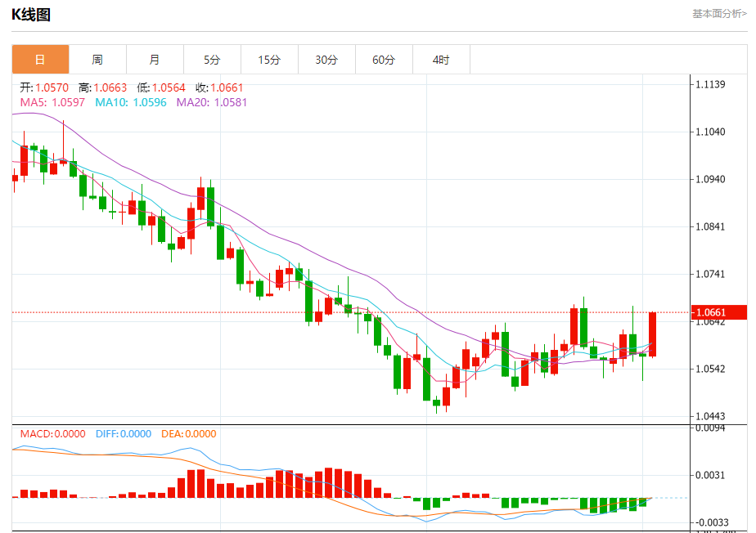Open the 15分 interval tab
Screen dimensions: 756x533
click(x=269, y=60)
